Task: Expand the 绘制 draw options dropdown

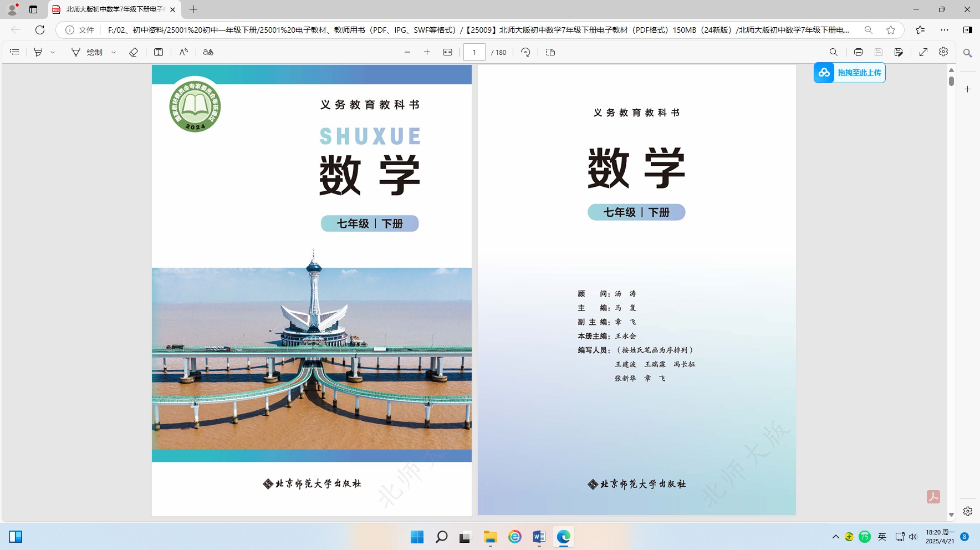Action: click(x=114, y=52)
